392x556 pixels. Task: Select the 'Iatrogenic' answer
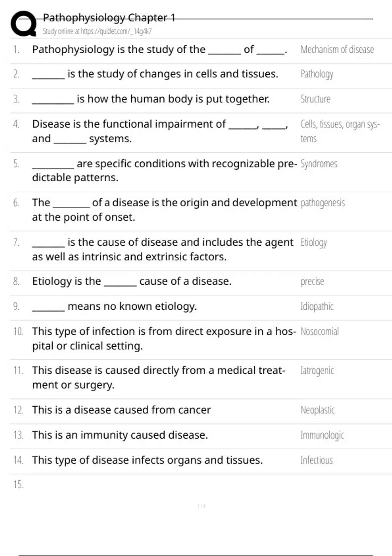317,371
